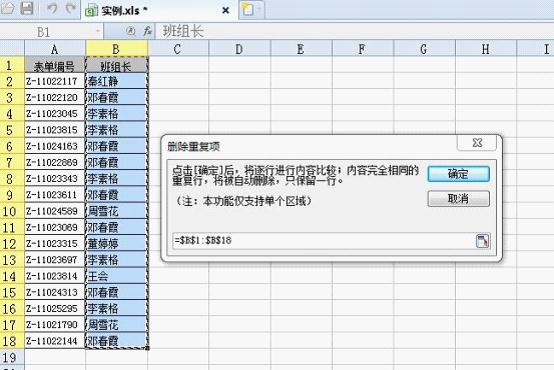Image resolution: width=554 pixels, height=370 pixels.
Task: Click the fx insert function icon
Action: 147,31
